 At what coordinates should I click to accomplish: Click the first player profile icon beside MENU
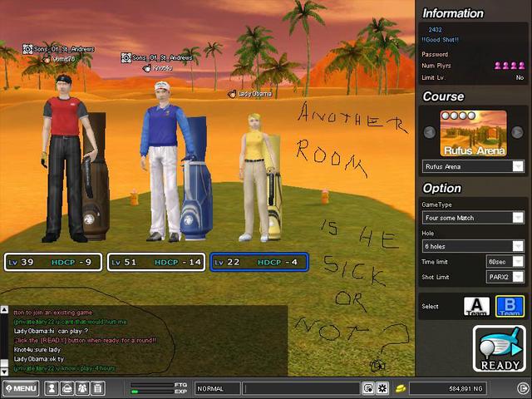(x=52, y=388)
